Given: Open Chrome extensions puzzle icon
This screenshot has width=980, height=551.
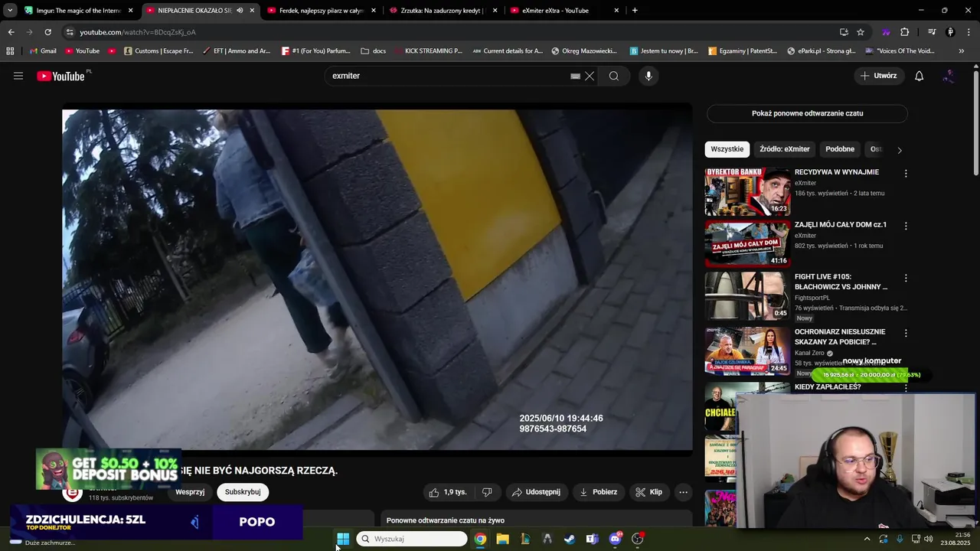Looking at the screenshot, I should click(904, 32).
